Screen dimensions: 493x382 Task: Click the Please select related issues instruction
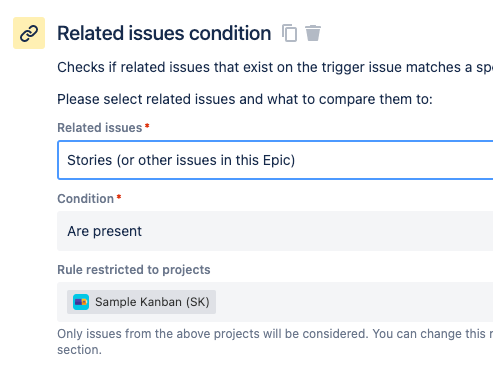tap(245, 99)
